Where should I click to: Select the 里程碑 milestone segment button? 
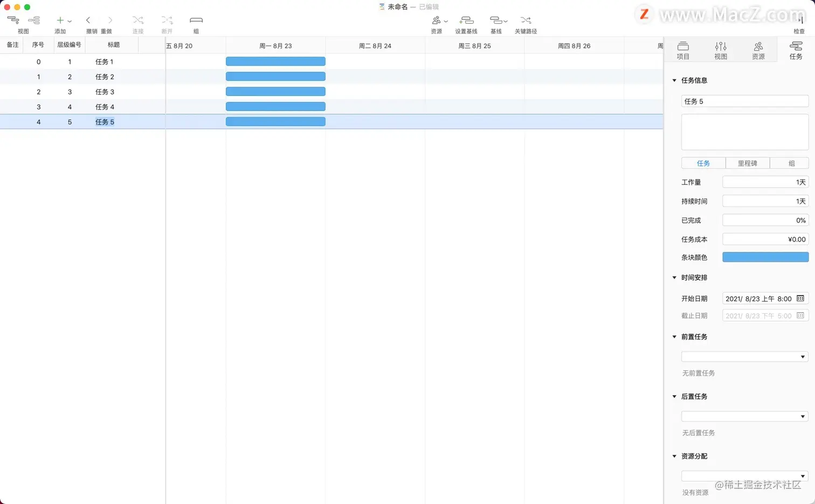(x=748, y=163)
